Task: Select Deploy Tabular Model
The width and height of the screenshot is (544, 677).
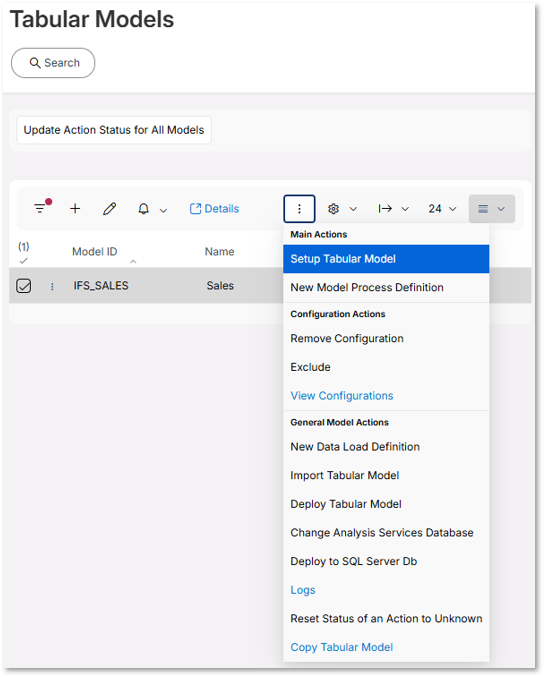Action: (x=386, y=504)
